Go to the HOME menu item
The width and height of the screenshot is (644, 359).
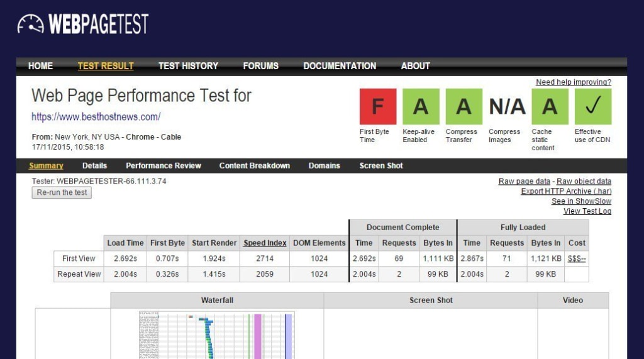[x=40, y=66]
